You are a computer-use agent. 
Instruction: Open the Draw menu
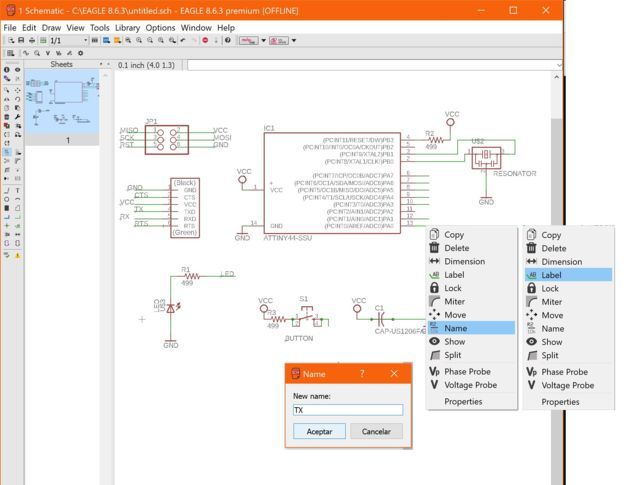[x=51, y=28]
